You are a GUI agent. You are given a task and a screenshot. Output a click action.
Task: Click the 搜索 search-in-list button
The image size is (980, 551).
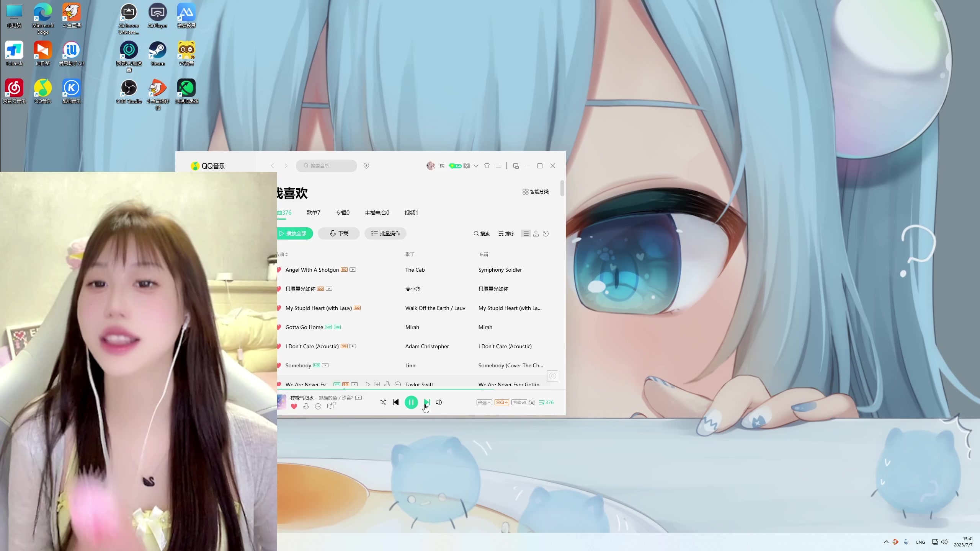482,233
